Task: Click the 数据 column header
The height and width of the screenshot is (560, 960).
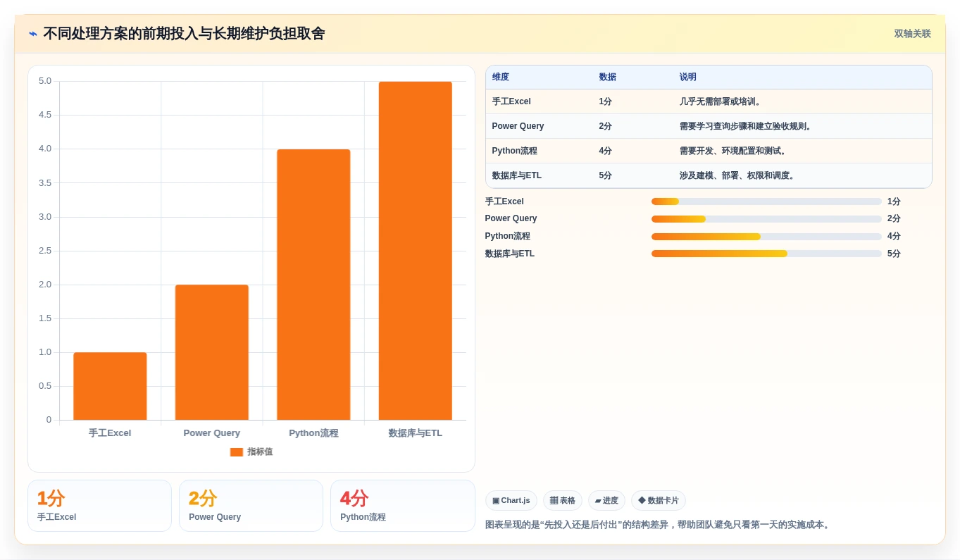Action: 607,77
